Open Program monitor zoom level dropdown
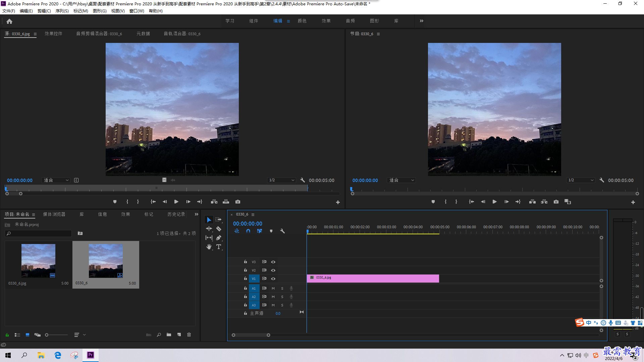Viewport: 644px width, 362px height. (x=401, y=180)
